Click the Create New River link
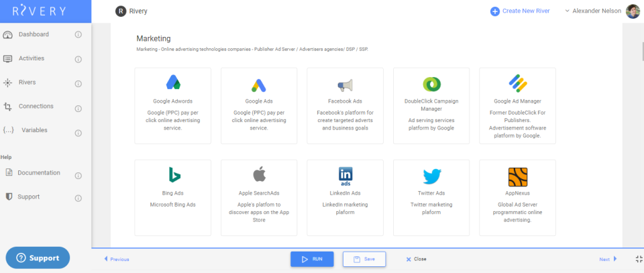Screen dimensions: 644x273 (526, 11)
